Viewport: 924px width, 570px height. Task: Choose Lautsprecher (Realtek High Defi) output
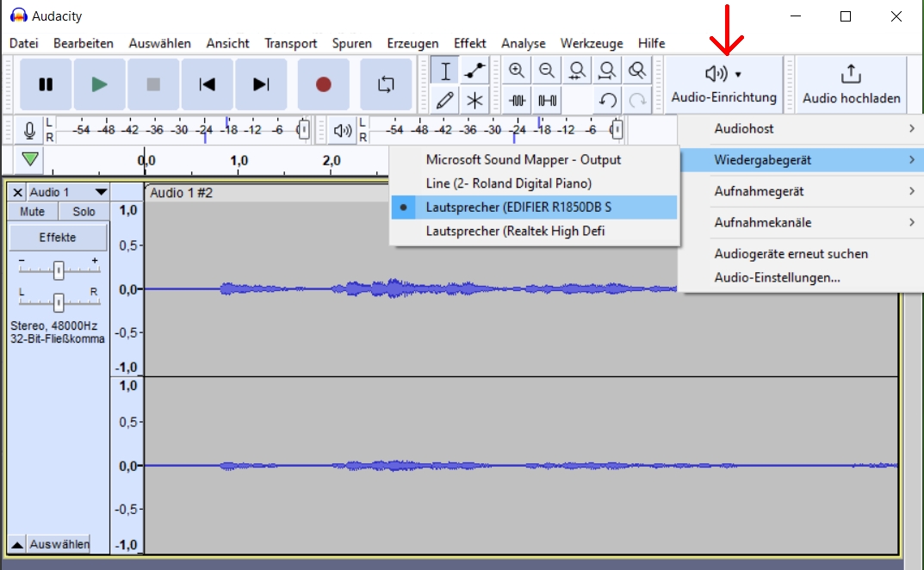pyautogui.click(x=515, y=231)
